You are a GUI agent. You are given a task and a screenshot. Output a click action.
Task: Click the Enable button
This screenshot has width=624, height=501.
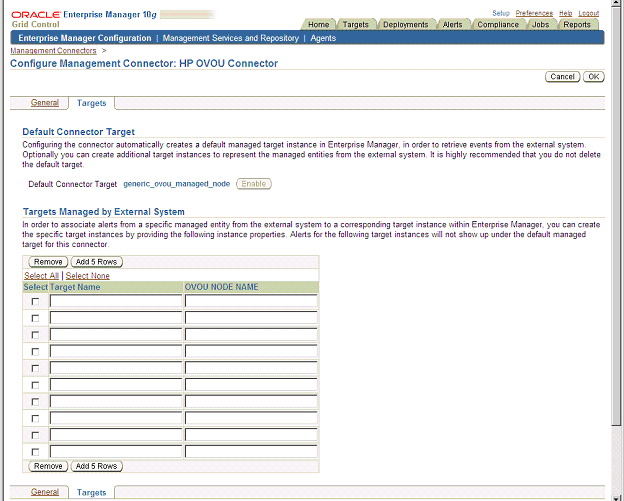pyautogui.click(x=254, y=184)
